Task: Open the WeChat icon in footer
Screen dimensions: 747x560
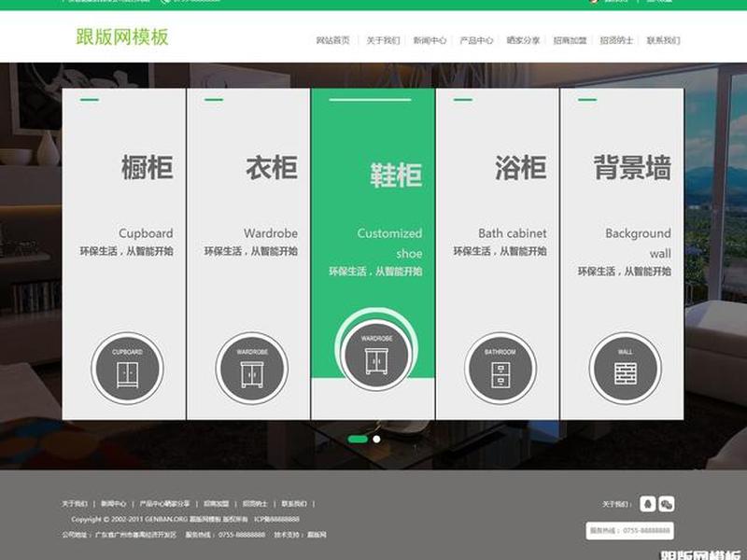Action: (667, 504)
